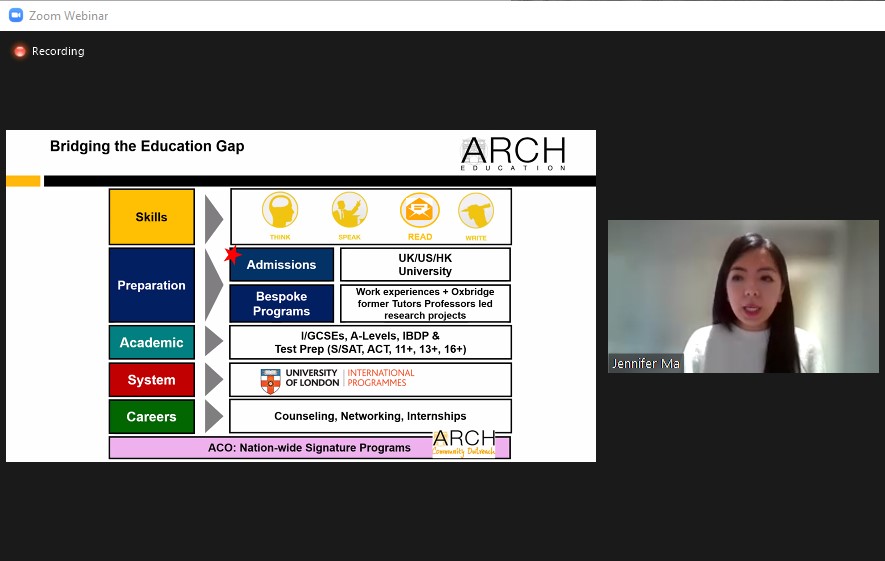
Task: Click the UK/US/HK University text
Action: [425, 264]
